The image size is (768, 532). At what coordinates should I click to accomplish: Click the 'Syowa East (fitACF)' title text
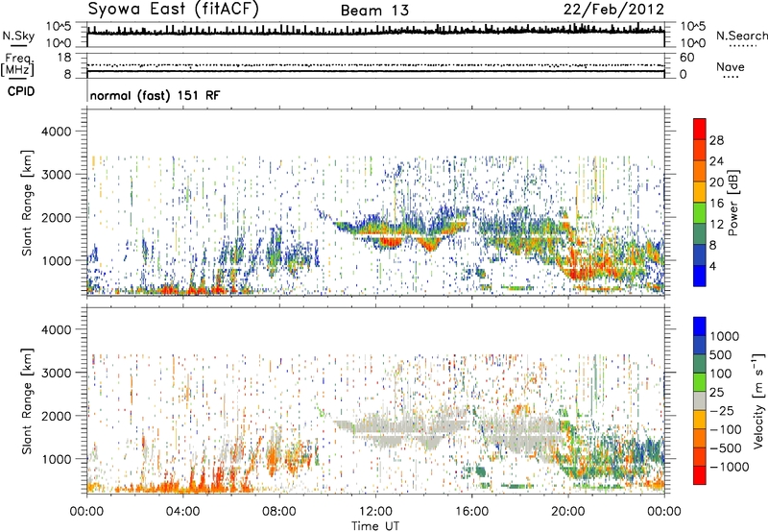(174, 9)
